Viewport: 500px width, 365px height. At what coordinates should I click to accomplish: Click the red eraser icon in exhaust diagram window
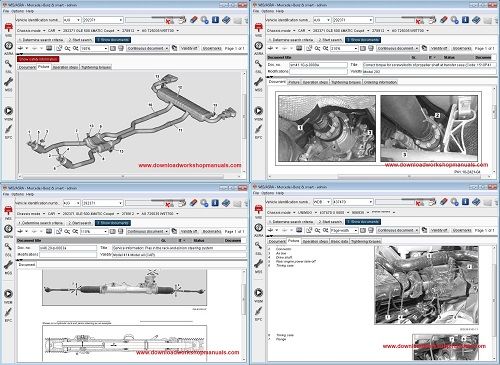(x=194, y=20)
